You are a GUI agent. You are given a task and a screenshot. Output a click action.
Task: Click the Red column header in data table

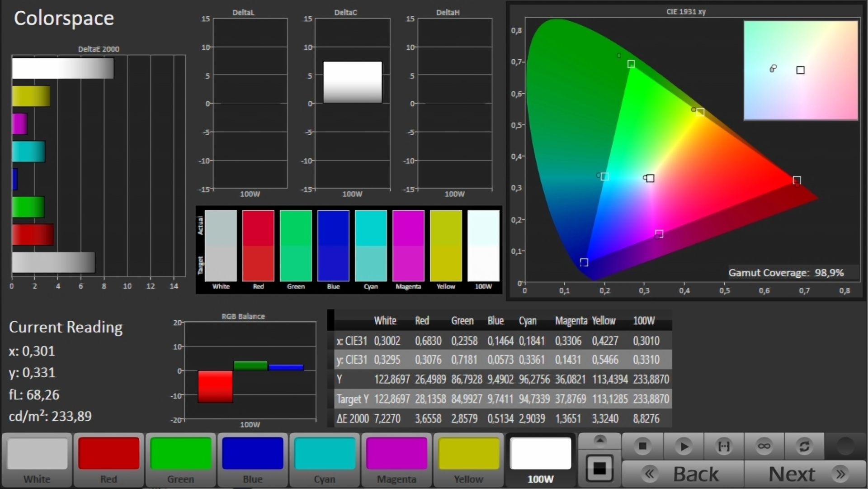[x=422, y=321]
